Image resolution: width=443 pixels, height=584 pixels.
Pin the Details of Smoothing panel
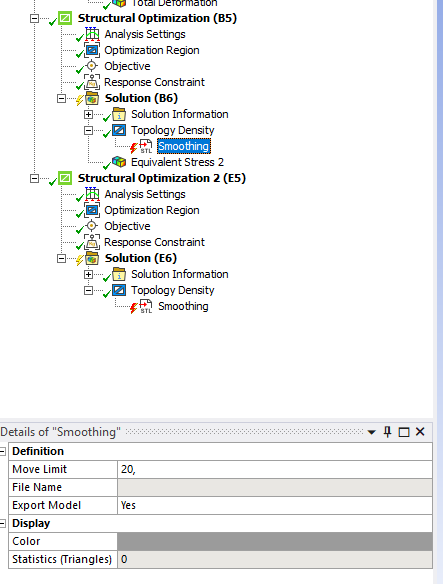387,432
